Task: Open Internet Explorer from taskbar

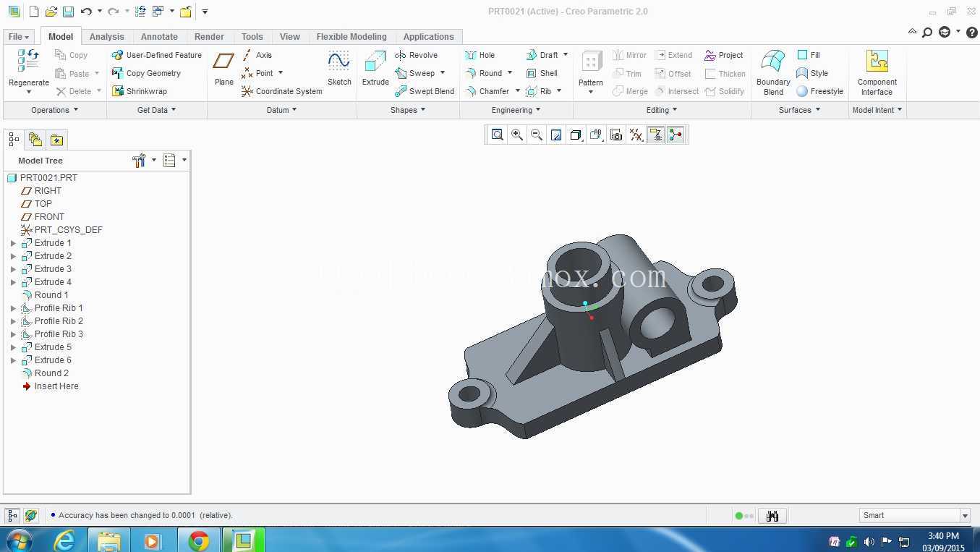Action: click(64, 540)
